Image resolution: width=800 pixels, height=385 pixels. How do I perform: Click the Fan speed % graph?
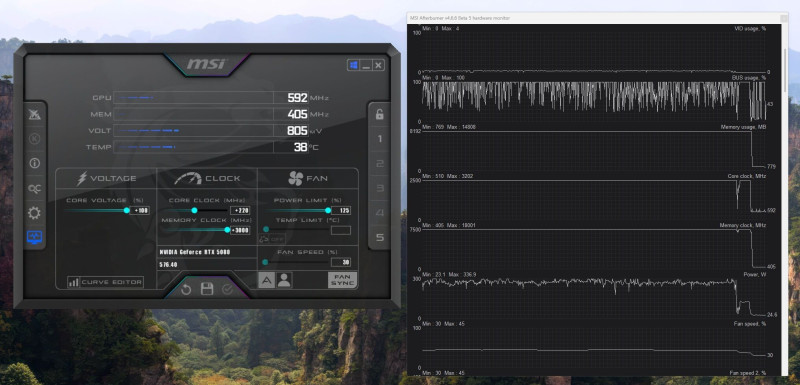(595, 348)
